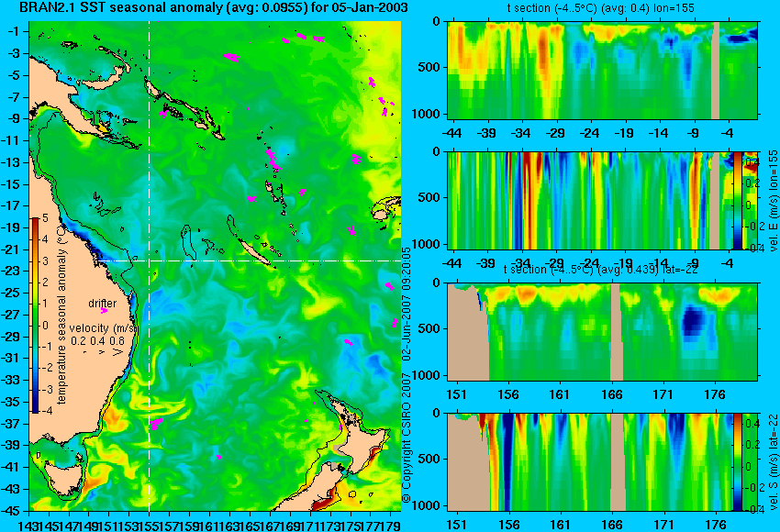Click the temperature seasonal anomaly color bar
The width and height of the screenshot is (780, 532).
tap(35, 316)
